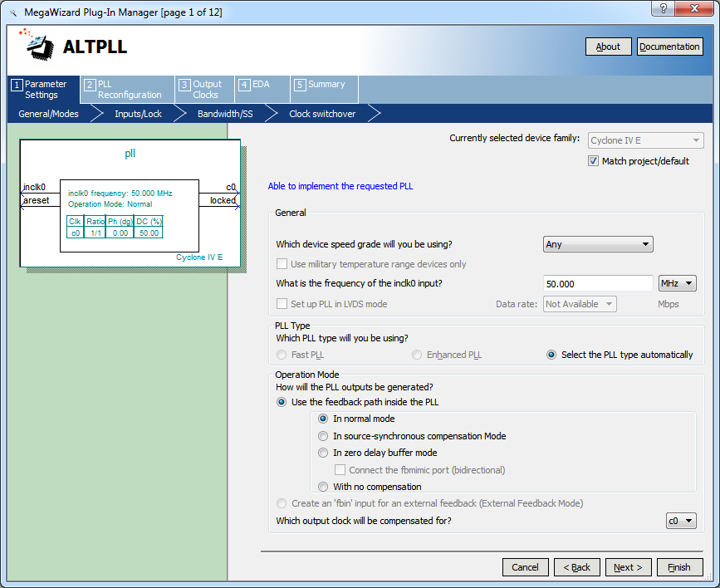This screenshot has width=720, height=588.
Task: Select With no compensation option
Action: tap(323, 487)
